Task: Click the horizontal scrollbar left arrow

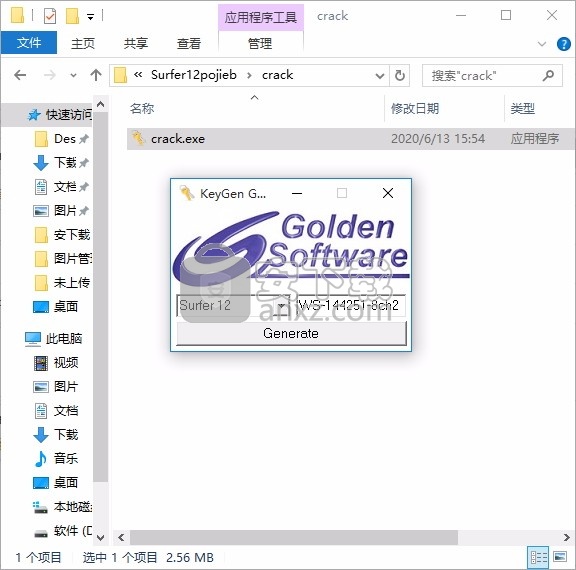Action: [x=121, y=537]
